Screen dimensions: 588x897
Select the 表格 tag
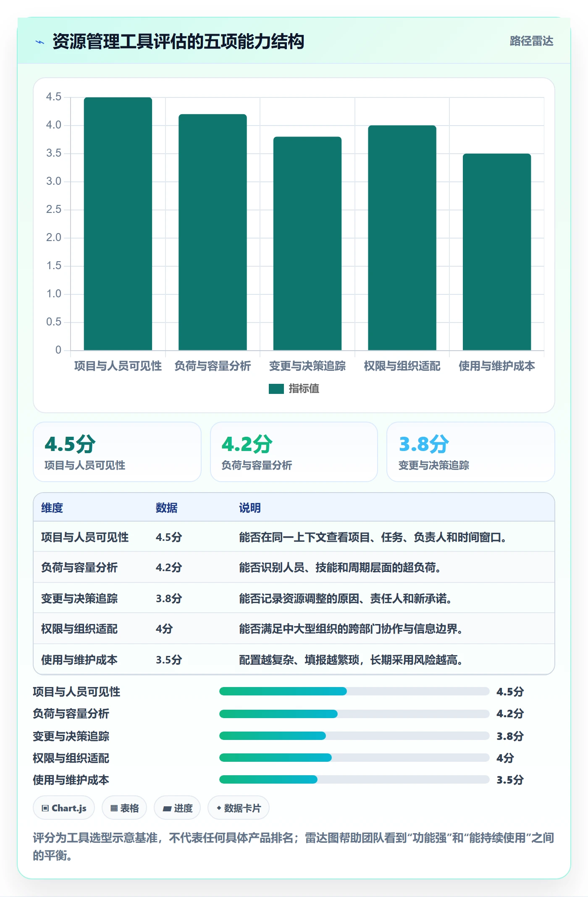(124, 808)
